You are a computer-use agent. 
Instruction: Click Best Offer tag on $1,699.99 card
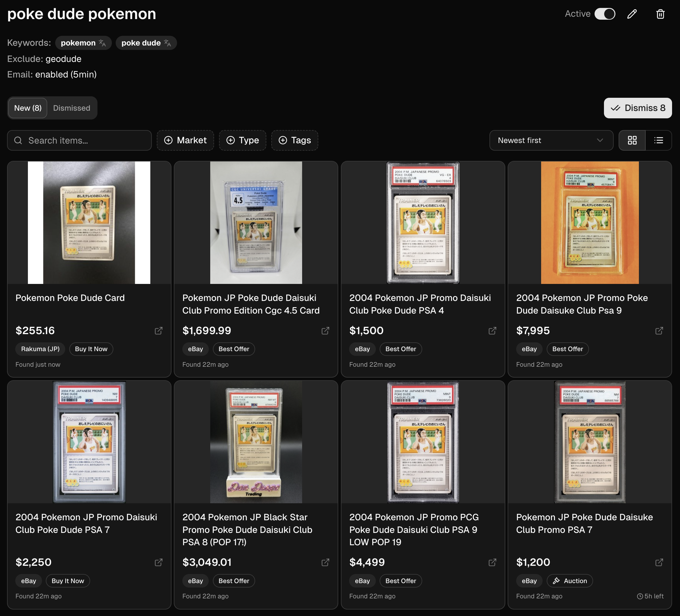click(x=234, y=349)
